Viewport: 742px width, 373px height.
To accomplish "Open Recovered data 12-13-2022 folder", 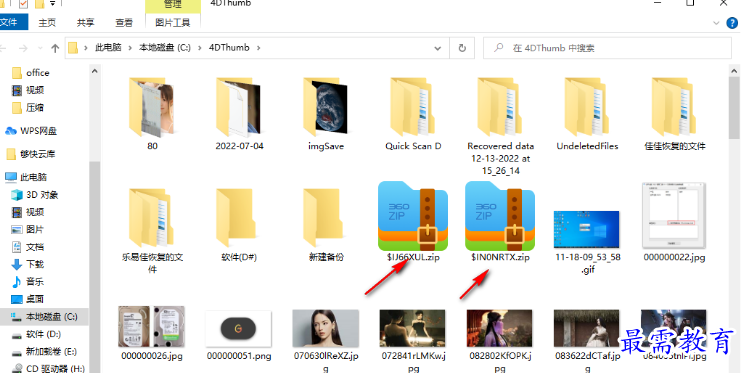I will 500,125.
